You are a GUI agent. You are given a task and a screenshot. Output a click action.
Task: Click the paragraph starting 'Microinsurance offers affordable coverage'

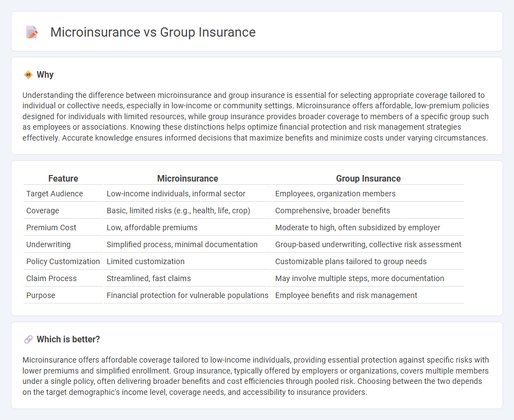point(256,376)
